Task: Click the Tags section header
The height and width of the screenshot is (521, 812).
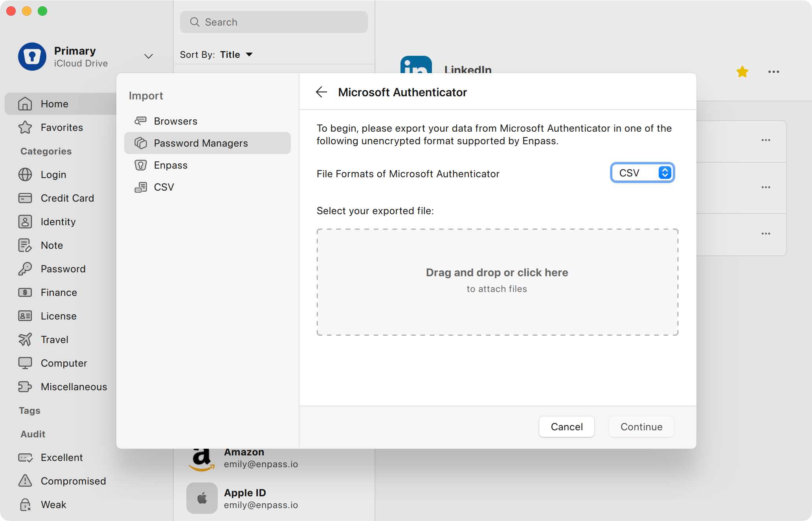Action: coord(30,411)
